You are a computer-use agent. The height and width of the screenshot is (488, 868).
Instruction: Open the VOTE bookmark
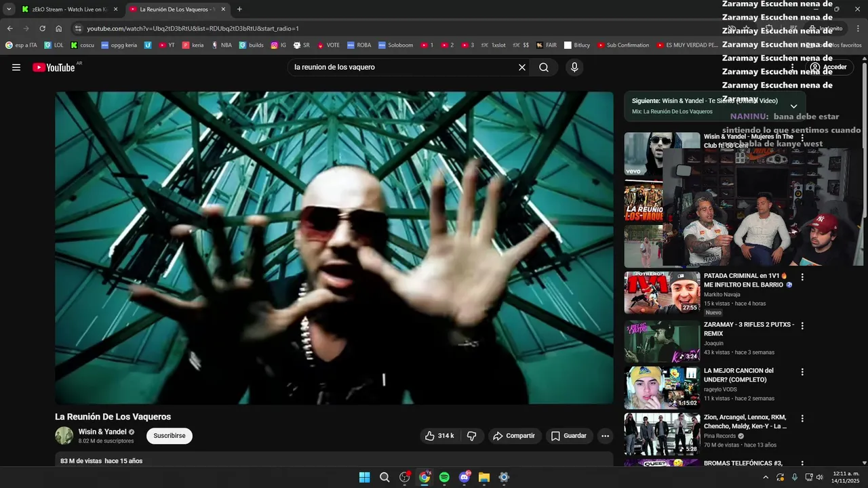[x=328, y=45]
